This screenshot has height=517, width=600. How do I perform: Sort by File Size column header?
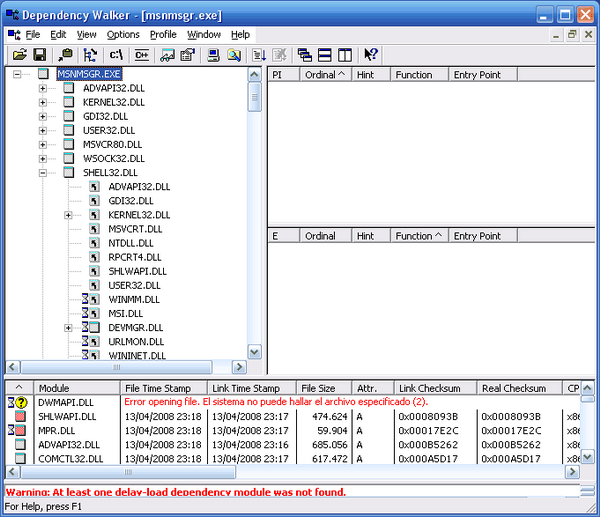pos(324,388)
